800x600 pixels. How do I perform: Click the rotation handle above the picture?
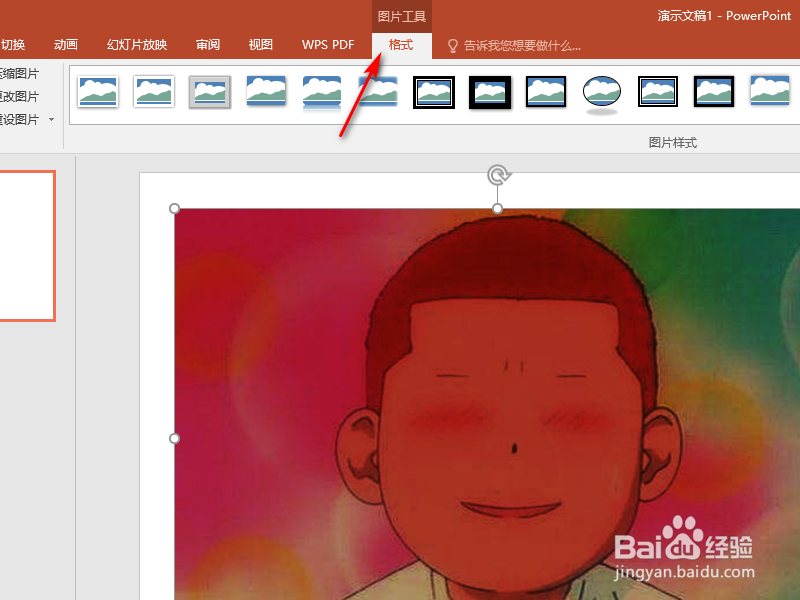point(498,176)
